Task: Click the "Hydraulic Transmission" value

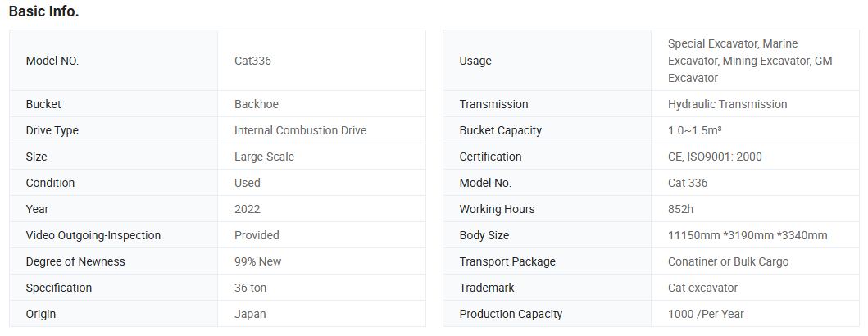Action: click(727, 104)
